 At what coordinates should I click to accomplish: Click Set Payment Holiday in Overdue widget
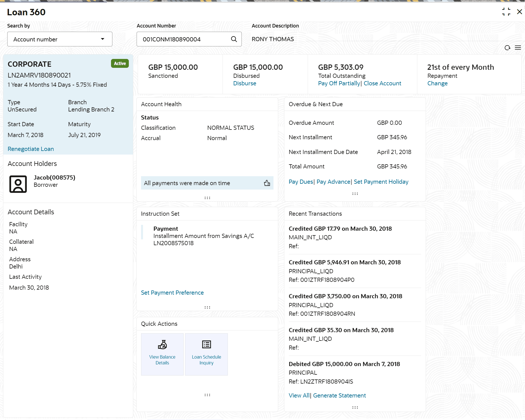coord(381,182)
